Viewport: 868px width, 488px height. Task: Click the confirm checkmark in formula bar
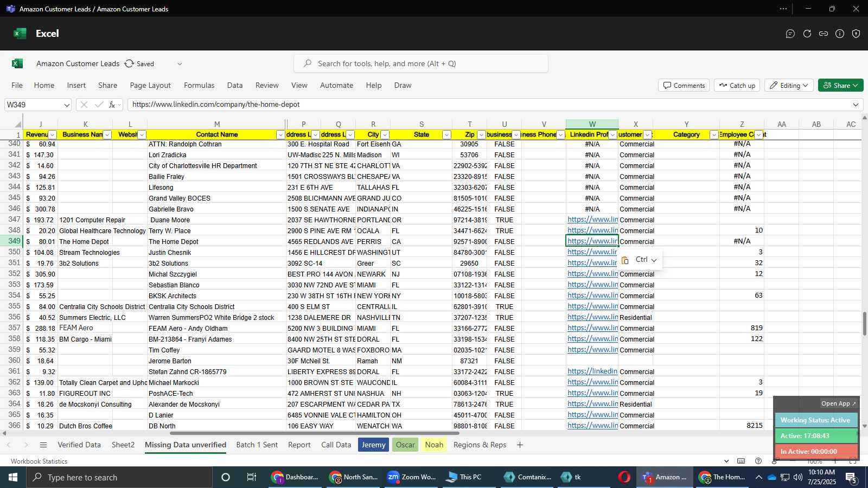(x=99, y=105)
